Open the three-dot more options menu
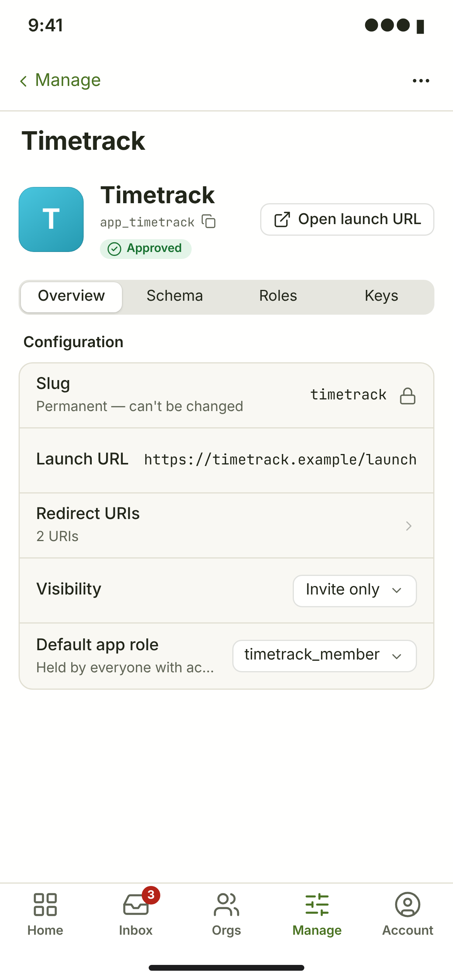The image size is (453, 980). [x=421, y=81]
